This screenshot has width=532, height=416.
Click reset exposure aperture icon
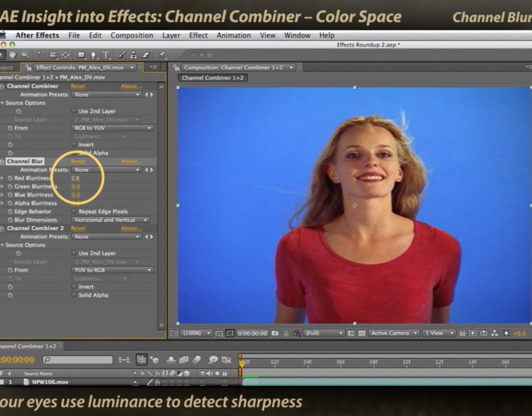506,333
